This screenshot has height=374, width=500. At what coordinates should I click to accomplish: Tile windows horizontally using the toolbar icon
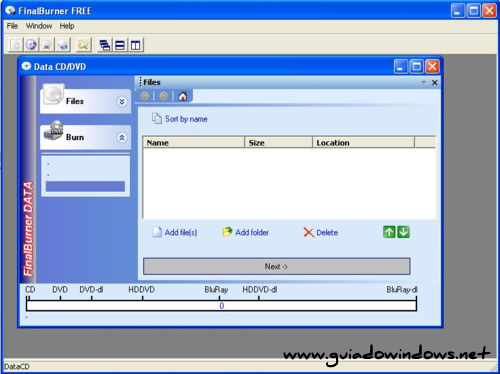[x=120, y=45]
